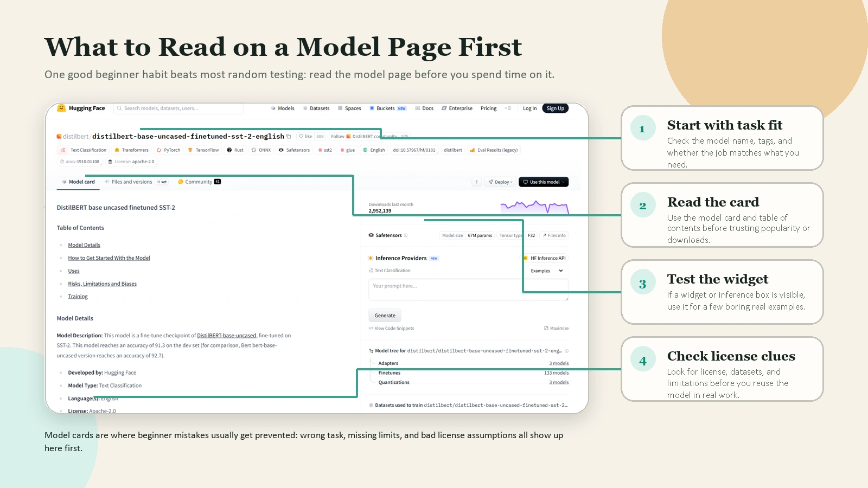Open the Finetunes 133 models row
Image resolution: width=868 pixels, height=488 pixels.
(x=474, y=373)
